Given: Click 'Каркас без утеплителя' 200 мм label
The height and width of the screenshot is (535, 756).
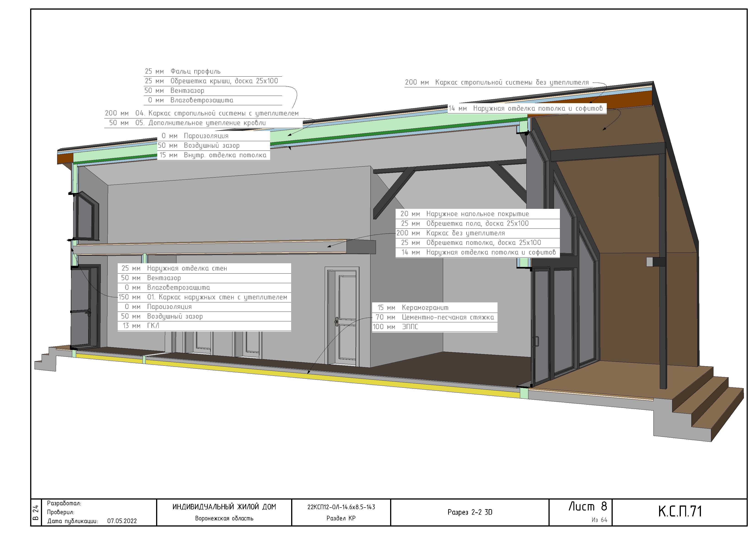Looking at the screenshot, I should (x=465, y=233).
